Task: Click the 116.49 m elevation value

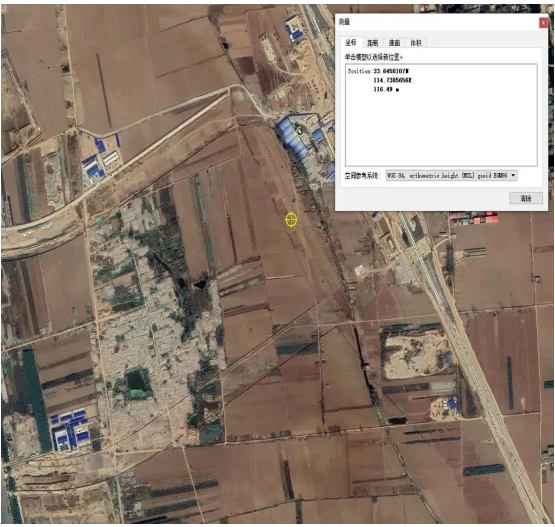Action: [386, 90]
